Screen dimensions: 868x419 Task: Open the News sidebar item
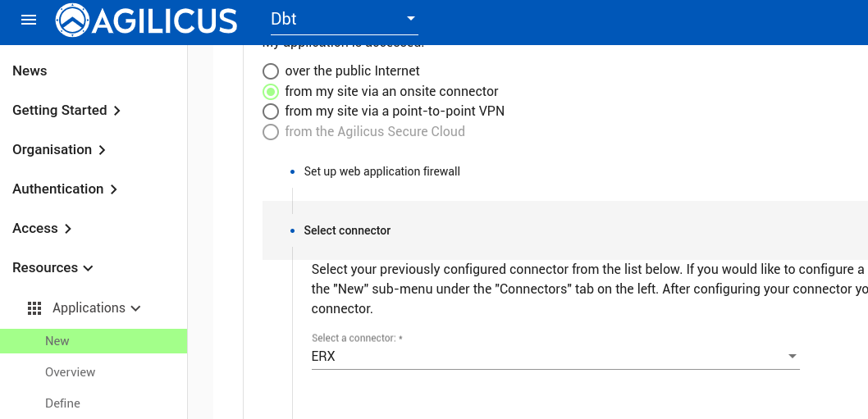pyautogui.click(x=30, y=71)
